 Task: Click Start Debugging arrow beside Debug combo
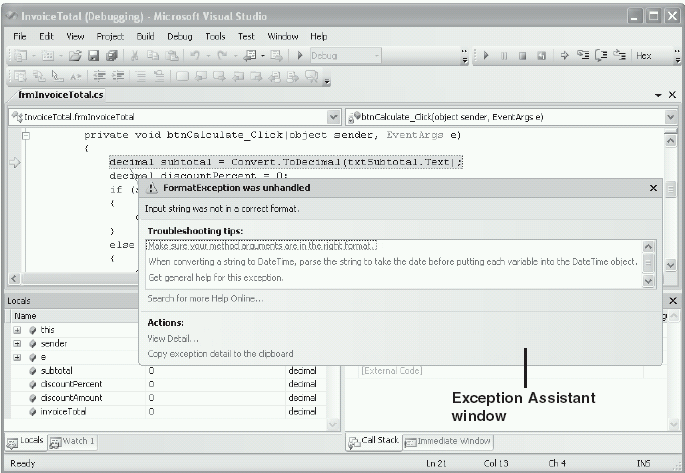[x=300, y=55]
